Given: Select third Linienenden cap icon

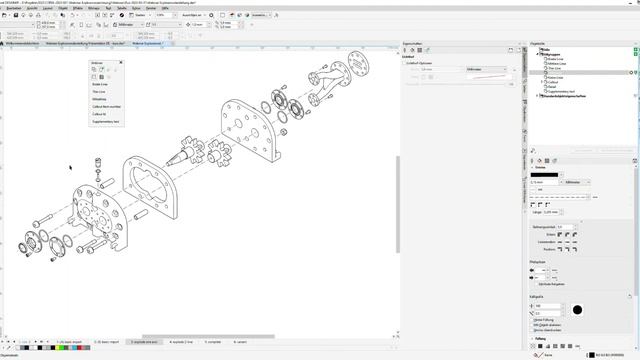Looking at the screenshot, I should click(x=575, y=242).
